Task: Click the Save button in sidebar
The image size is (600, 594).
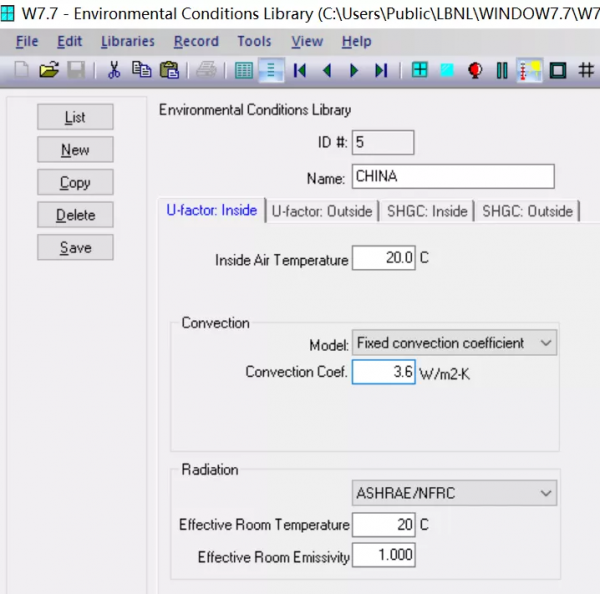Action: pyautogui.click(x=75, y=247)
